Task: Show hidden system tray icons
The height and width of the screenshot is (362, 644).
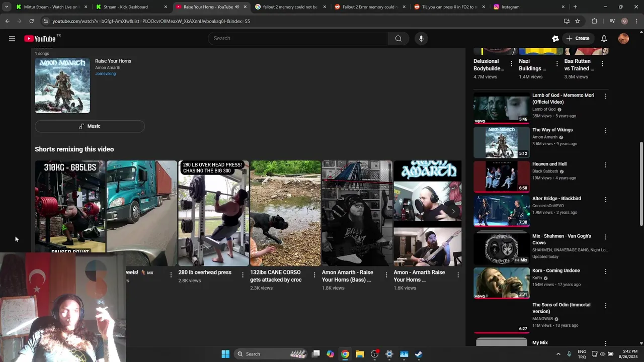Action: [558, 354]
